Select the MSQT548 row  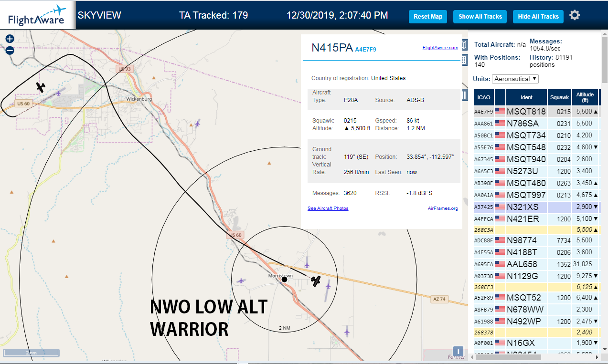pos(537,147)
